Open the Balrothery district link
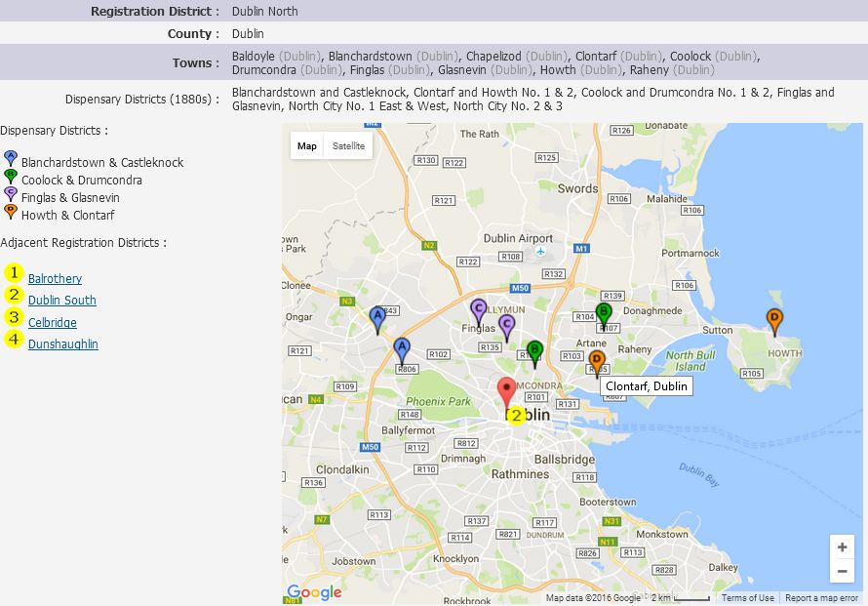Screen dimensions: 868x606 pos(55,278)
